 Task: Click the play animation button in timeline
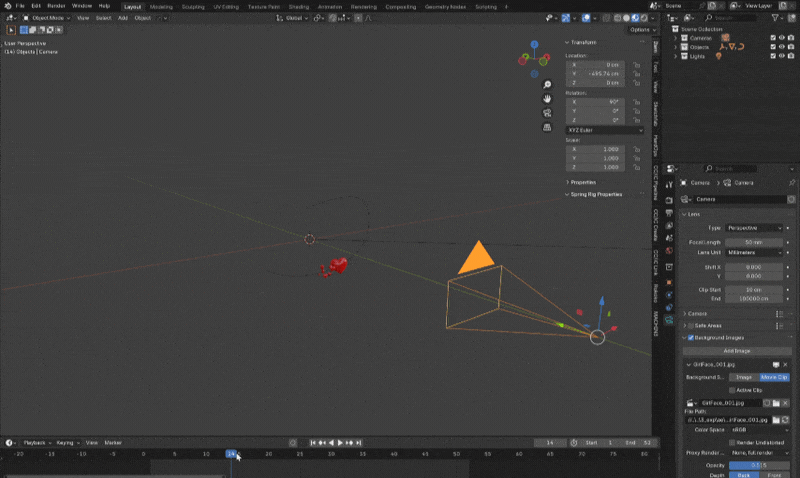[341, 442]
